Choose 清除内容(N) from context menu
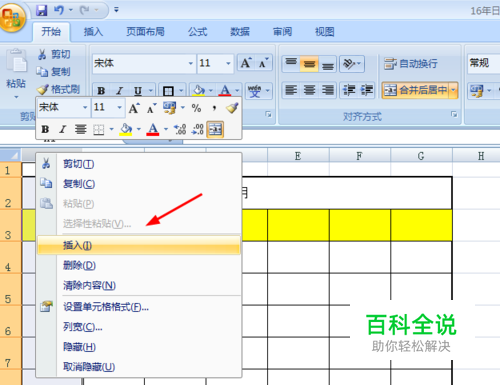 coord(139,285)
